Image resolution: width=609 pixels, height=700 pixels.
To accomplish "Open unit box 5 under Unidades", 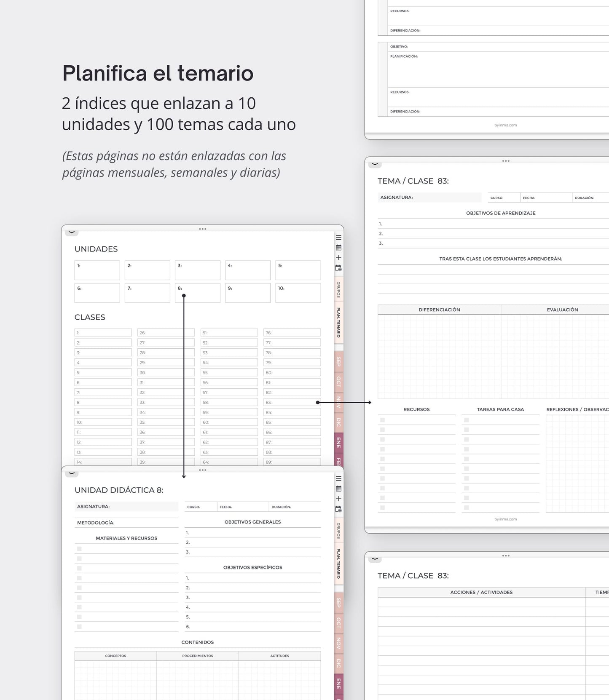I will point(298,270).
